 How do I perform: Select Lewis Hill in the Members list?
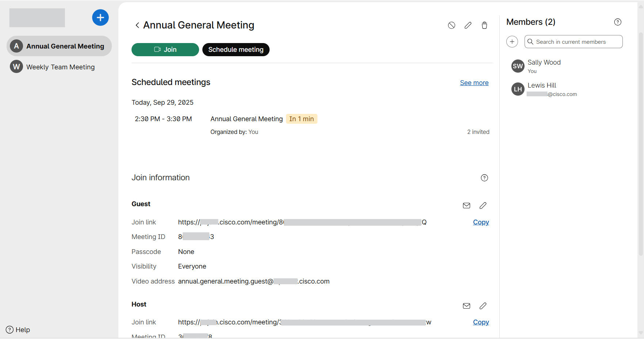click(x=542, y=89)
